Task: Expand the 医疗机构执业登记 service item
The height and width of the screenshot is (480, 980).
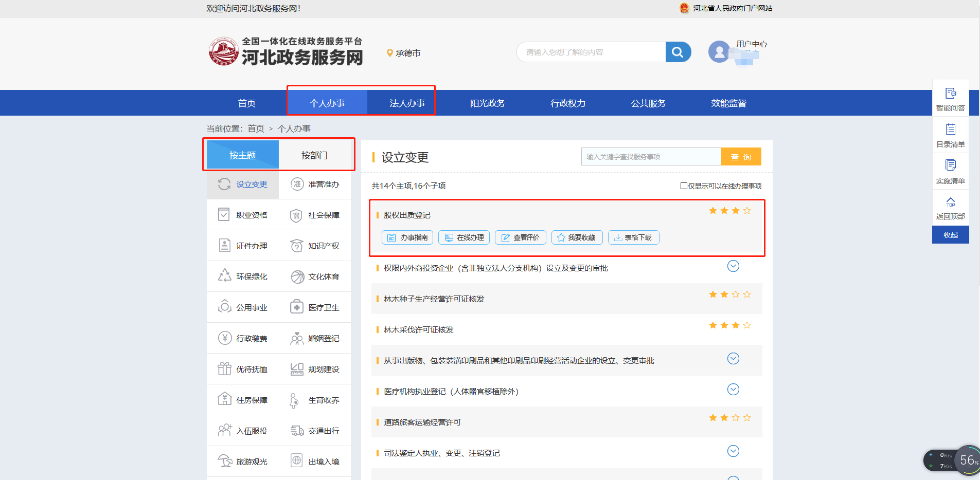Action: coord(734,390)
